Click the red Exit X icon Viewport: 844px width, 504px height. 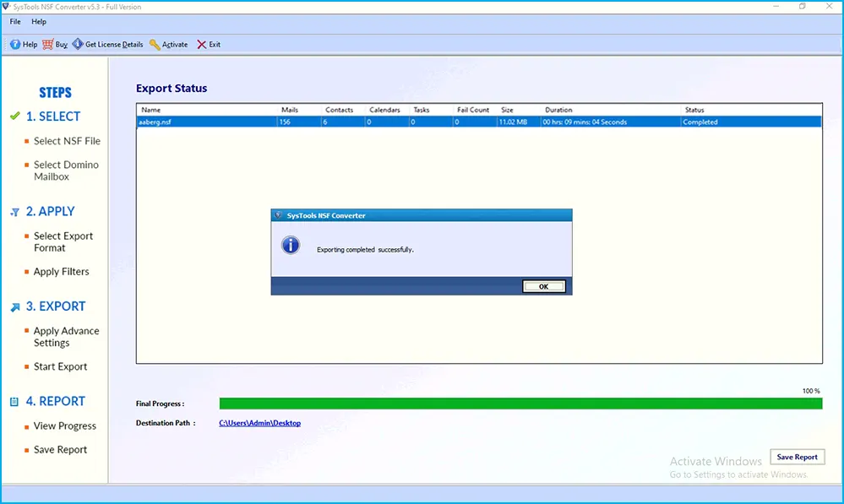pyautogui.click(x=202, y=45)
